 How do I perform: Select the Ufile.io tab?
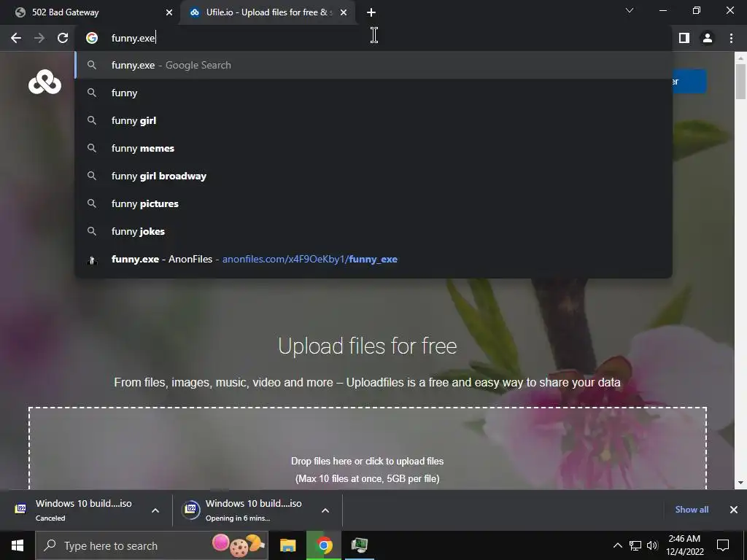[x=268, y=12]
